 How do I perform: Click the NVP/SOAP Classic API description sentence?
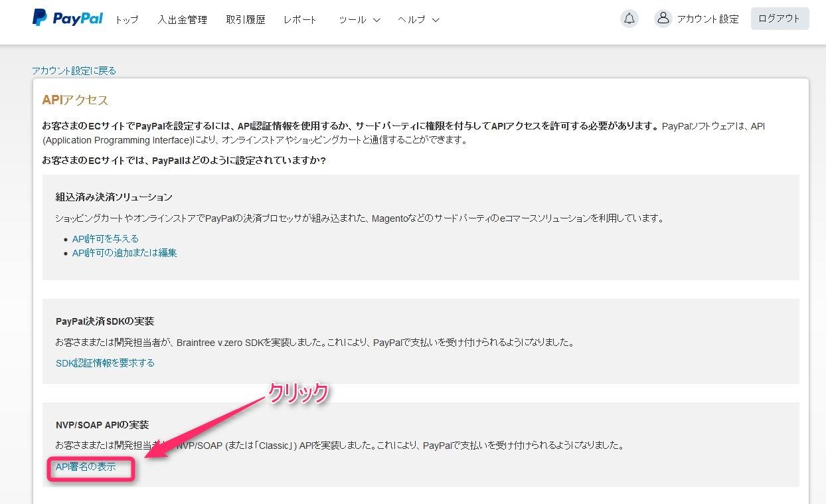coord(339,446)
